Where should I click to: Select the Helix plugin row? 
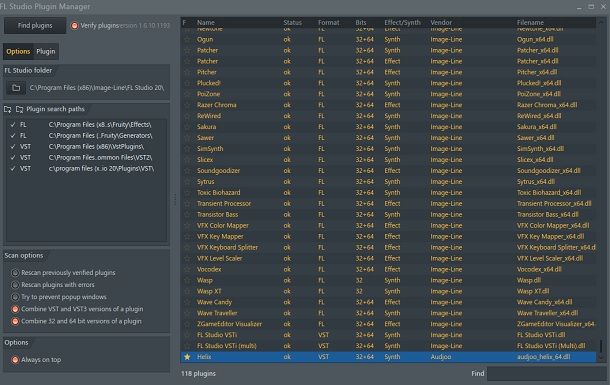[389, 357]
